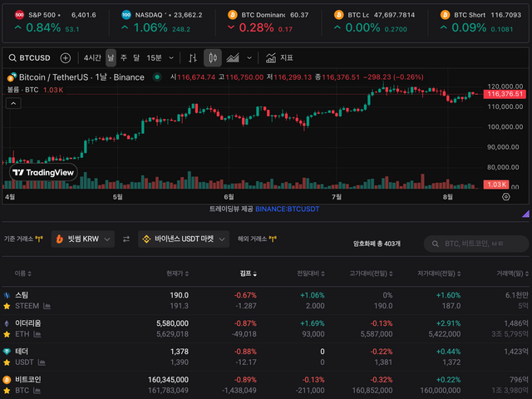The width and height of the screenshot is (532, 399).
Task: Open the STEEM chart icon
Action: click(47, 306)
